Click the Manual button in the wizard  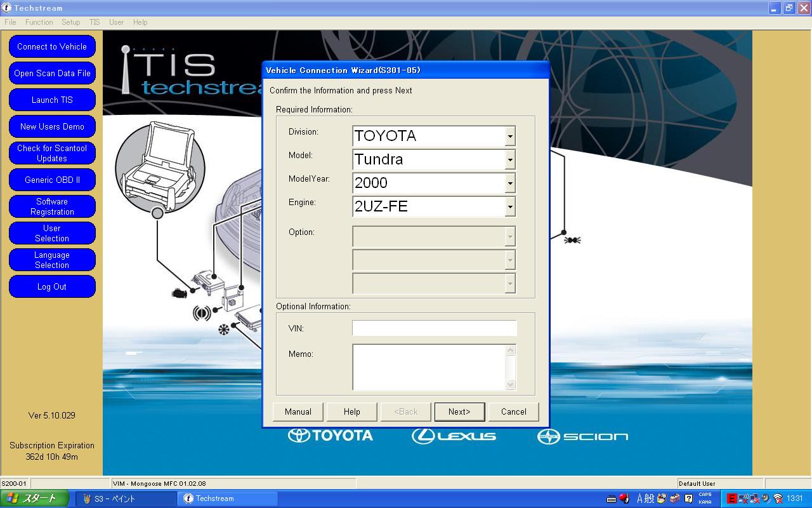(298, 411)
